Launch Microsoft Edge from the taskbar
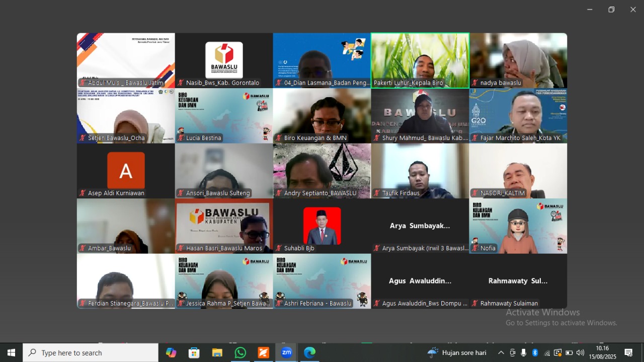 (x=309, y=353)
